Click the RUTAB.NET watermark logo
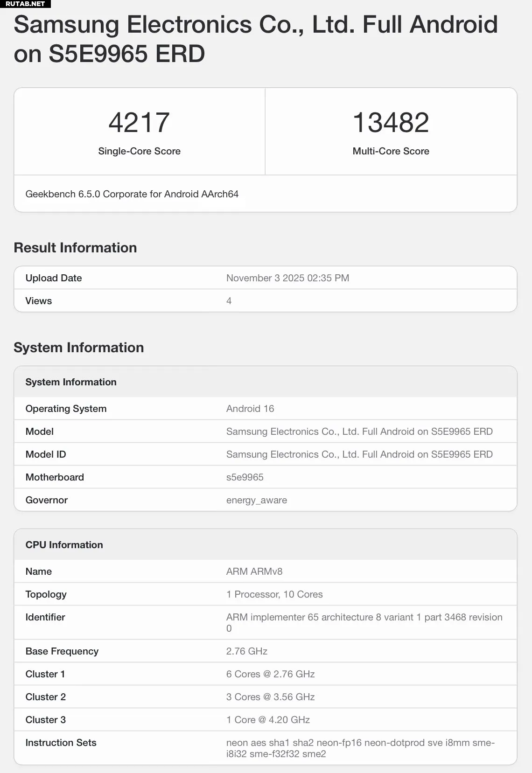The image size is (532, 773). (x=25, y=4)
